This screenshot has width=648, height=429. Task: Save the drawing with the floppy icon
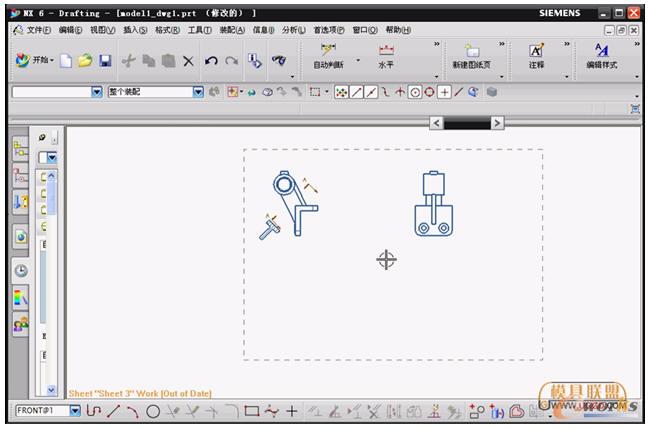105,61
